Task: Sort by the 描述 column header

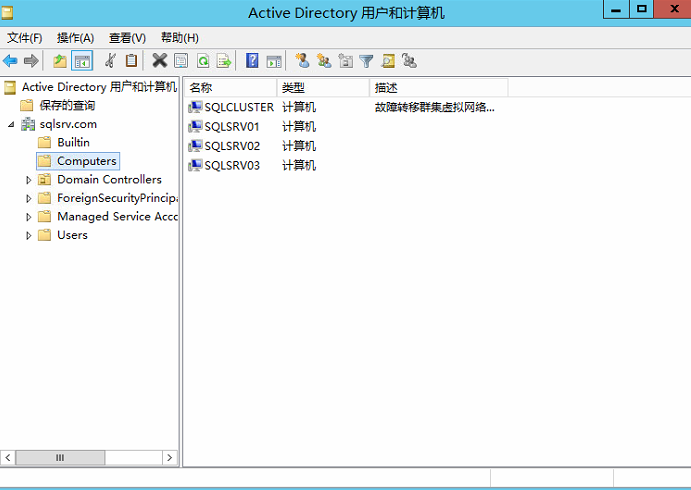Action: click(439, 88)
